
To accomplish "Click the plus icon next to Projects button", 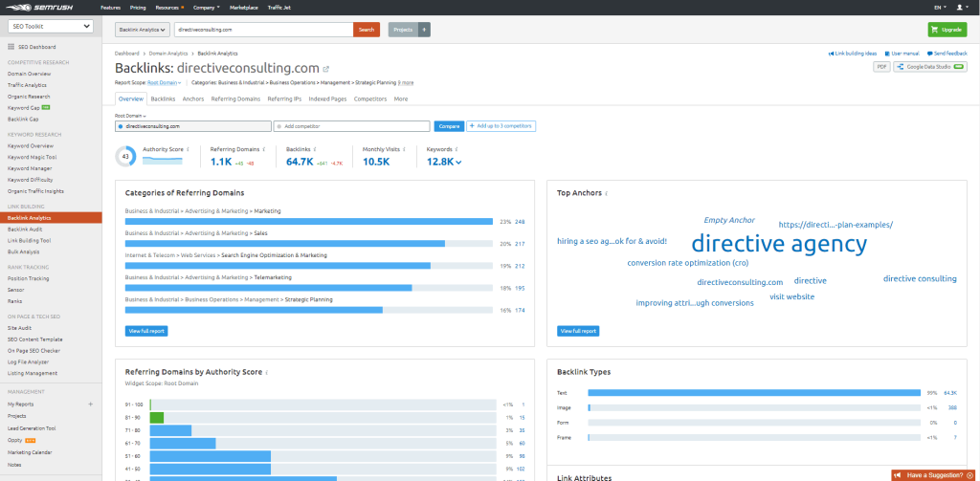I will tap(424, 30).
